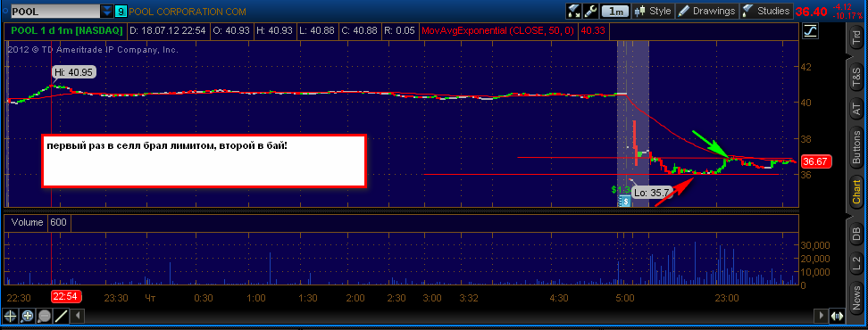Image resolution: width=868 pixels, height=330 pixels.
Task: Expand the POOL symbol dropdown arrow
Action: 106,11
